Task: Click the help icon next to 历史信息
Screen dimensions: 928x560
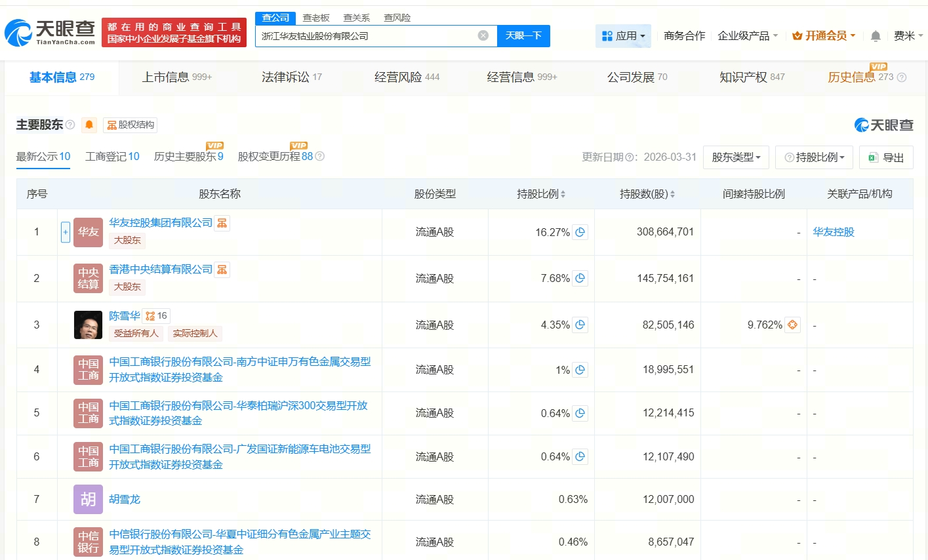Action: pos(902,77)
